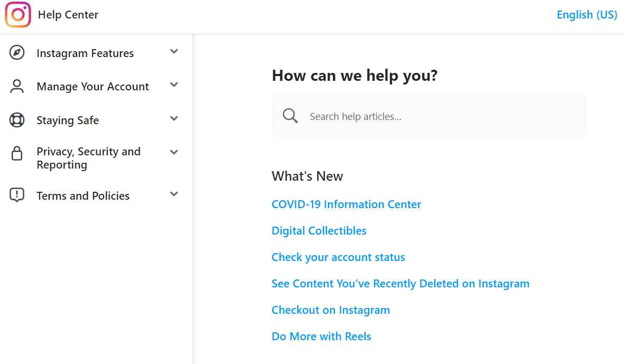Open the Manage Your Account menu item
The image size is (623, 364).
93,87
